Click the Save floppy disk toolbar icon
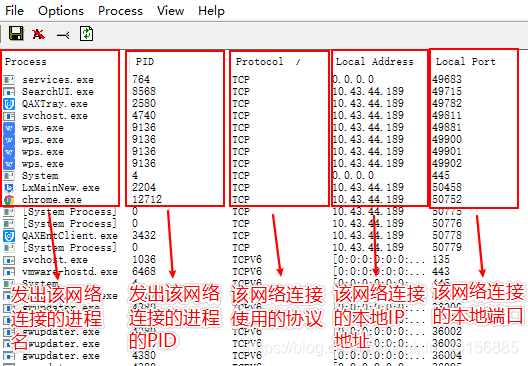528x366 pixels. [x=16, y=34]
